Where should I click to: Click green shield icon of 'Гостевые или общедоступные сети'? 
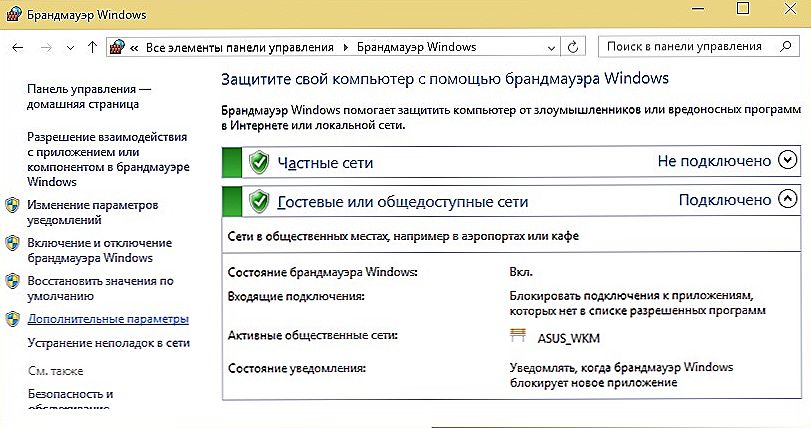tap(259, 202)
